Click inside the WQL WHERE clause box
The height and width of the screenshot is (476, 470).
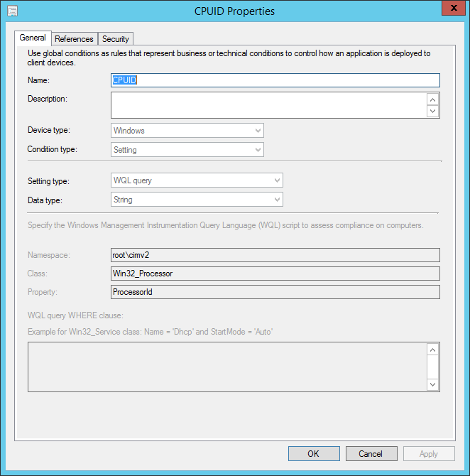(x=227, y=367)
